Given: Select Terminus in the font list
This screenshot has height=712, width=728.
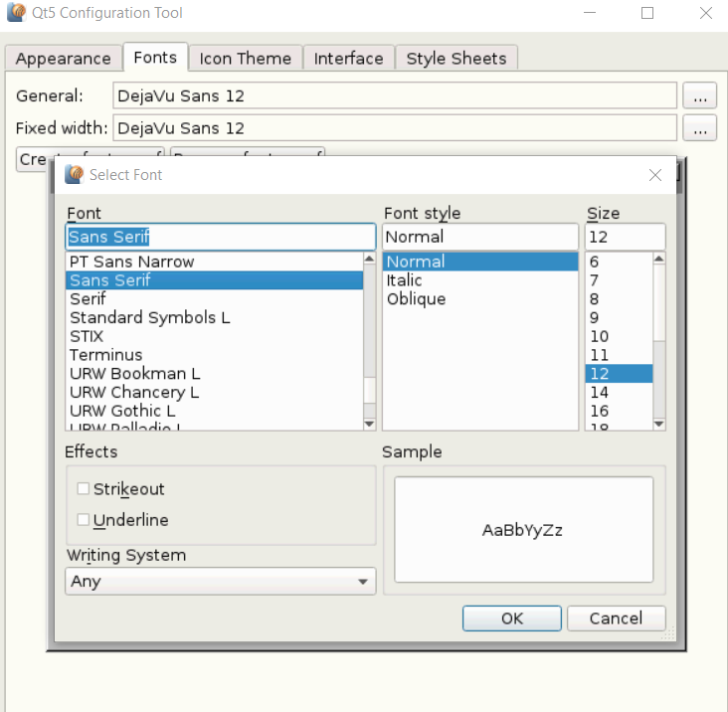Looking at the screenshot, I should (106, 355).
